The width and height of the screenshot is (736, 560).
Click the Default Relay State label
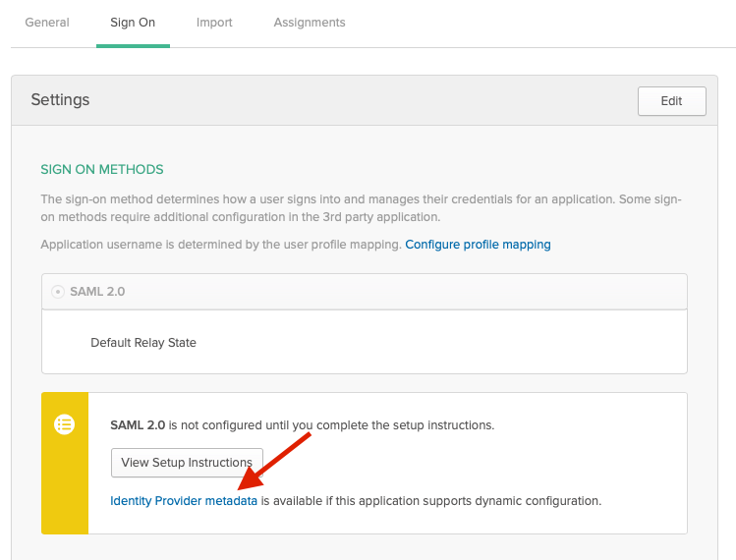143,343
